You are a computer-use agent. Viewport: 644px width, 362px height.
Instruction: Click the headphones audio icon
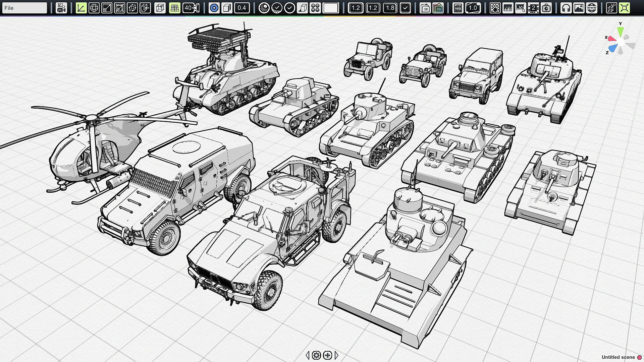point(566,8)
